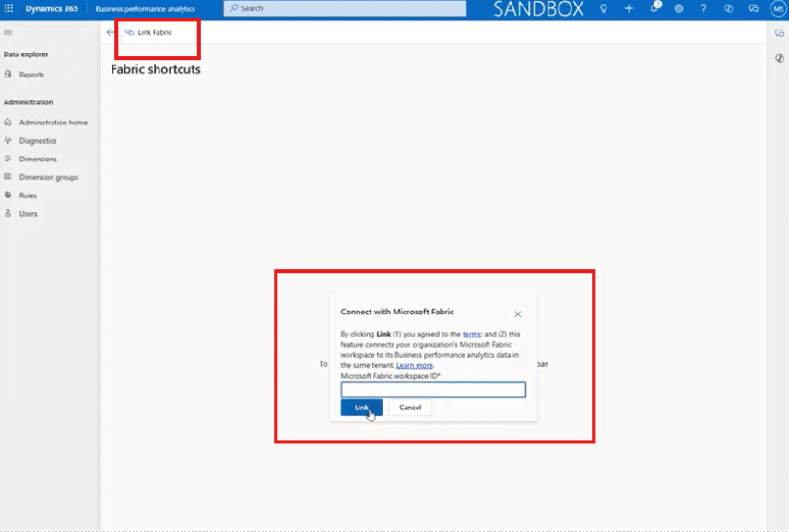Screen dimensions: 789x532
Task: Open Reports in Data explorer
Action: click(x=31, y=75)
